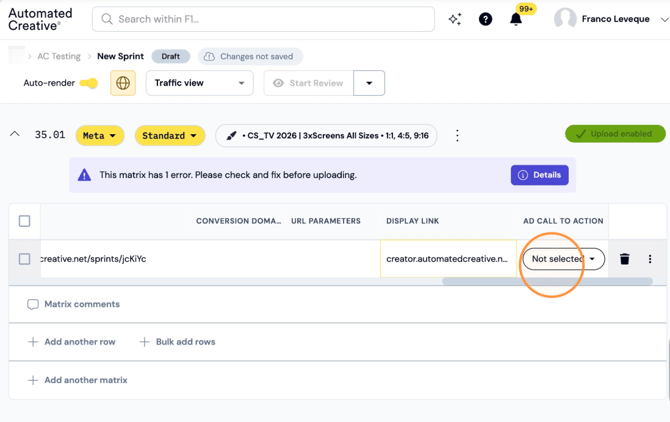
Task: Open the Meta platform dropdown
Action: (x=100, y=136)
